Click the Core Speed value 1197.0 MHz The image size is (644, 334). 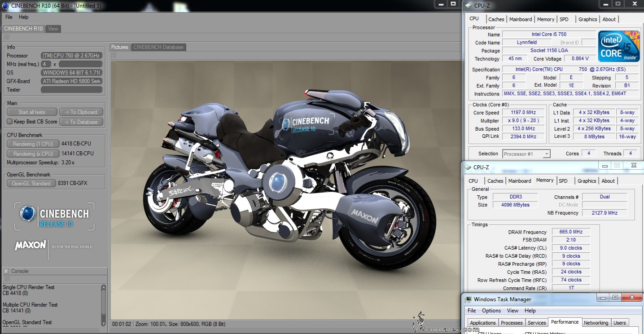(x=523, y=113)
